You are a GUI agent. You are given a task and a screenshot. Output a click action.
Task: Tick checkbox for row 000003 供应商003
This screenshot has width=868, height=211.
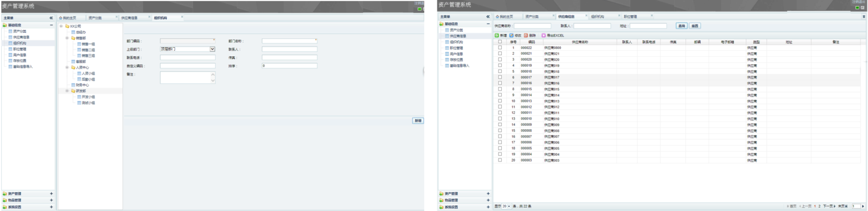point(500,160)
